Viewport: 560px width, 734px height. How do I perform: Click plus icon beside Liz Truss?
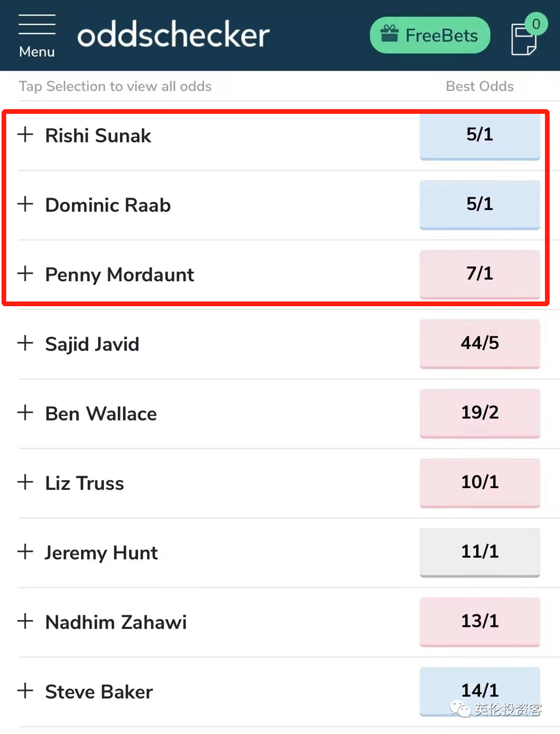(x=25, y=482)
